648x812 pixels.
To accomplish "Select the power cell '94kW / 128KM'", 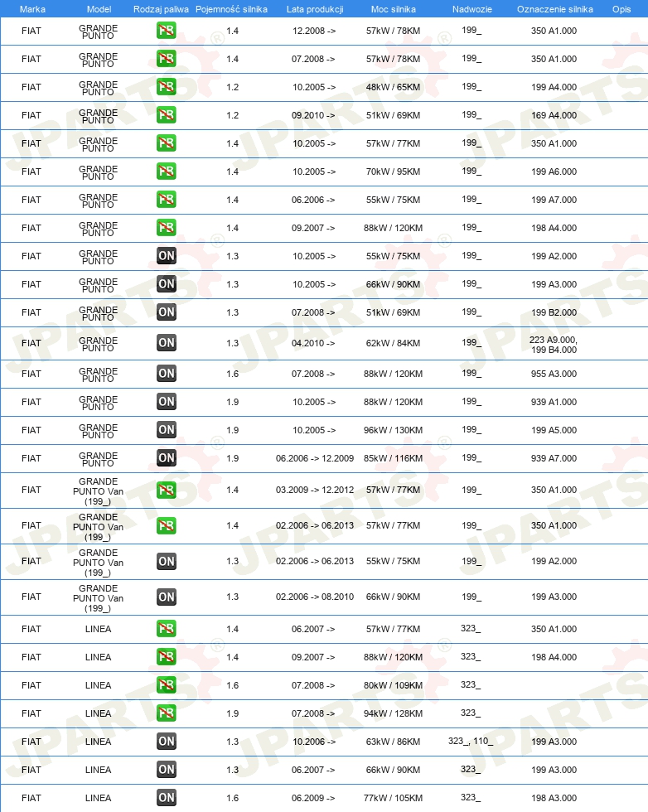I will point(393,713).
